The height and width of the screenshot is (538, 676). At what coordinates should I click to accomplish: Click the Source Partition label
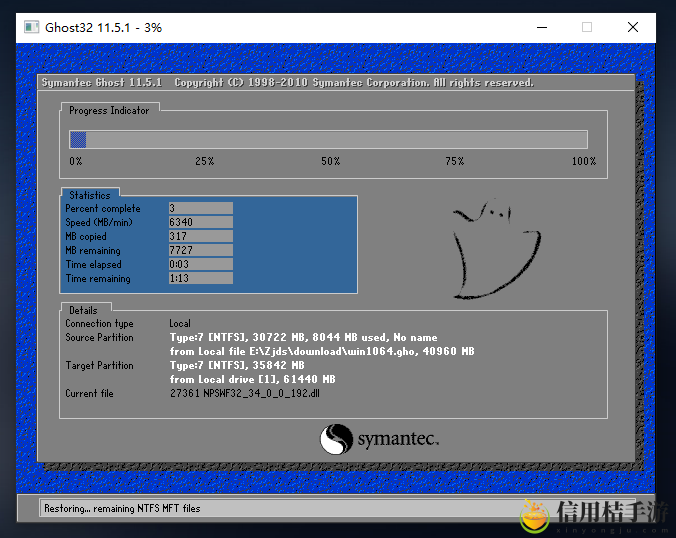click(x=99, y=338)
